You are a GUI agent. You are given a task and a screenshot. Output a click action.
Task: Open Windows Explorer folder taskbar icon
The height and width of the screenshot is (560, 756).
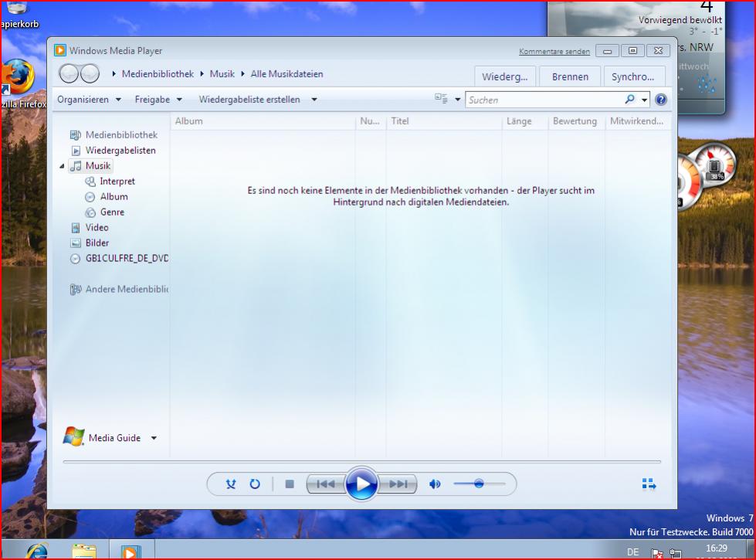click(x=84, y=551)
